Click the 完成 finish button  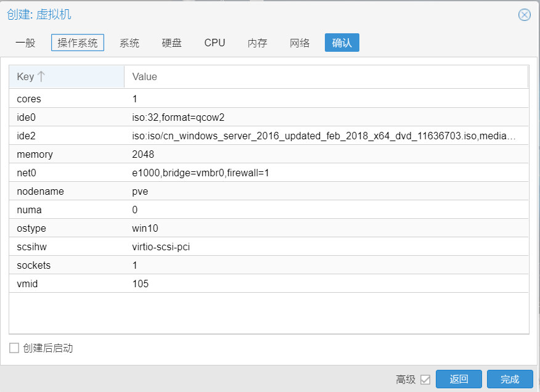[510, 379]
